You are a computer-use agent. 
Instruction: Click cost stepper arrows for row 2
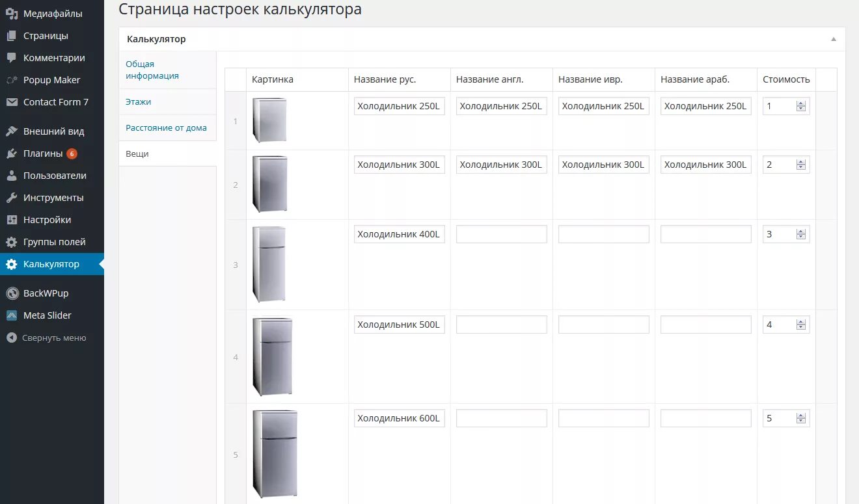coord(801,165)
